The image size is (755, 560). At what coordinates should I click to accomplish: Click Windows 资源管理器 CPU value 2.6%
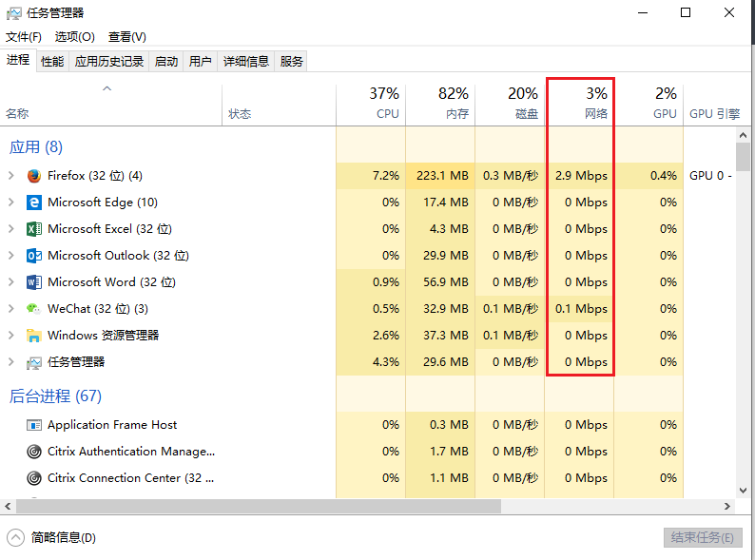(x=386, y=335)
